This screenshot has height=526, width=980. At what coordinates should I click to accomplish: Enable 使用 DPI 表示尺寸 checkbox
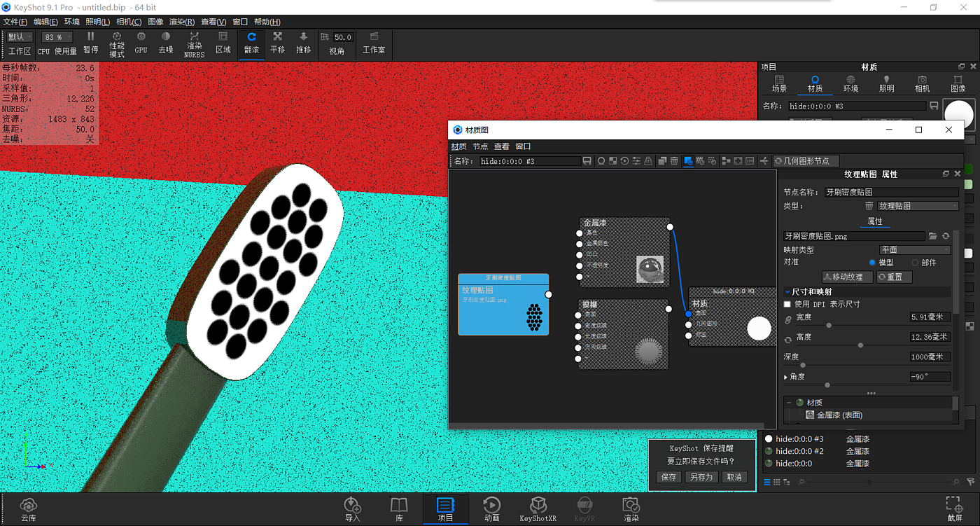[x=787, y=305]
